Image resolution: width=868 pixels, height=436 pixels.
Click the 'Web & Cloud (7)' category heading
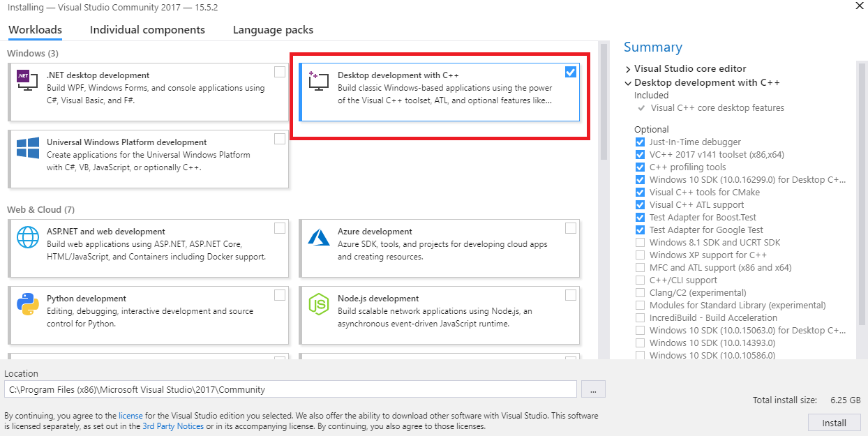40,209
